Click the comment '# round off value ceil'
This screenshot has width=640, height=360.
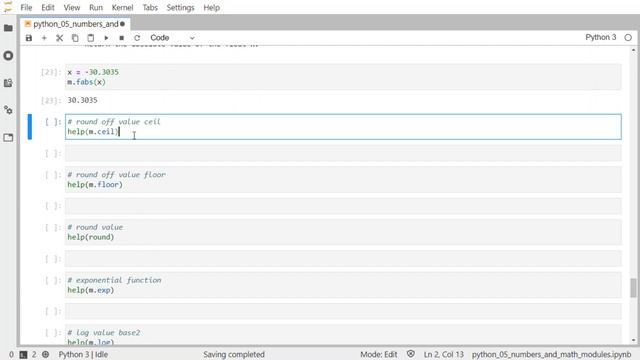pyautogui.click(x=114, y=122)
